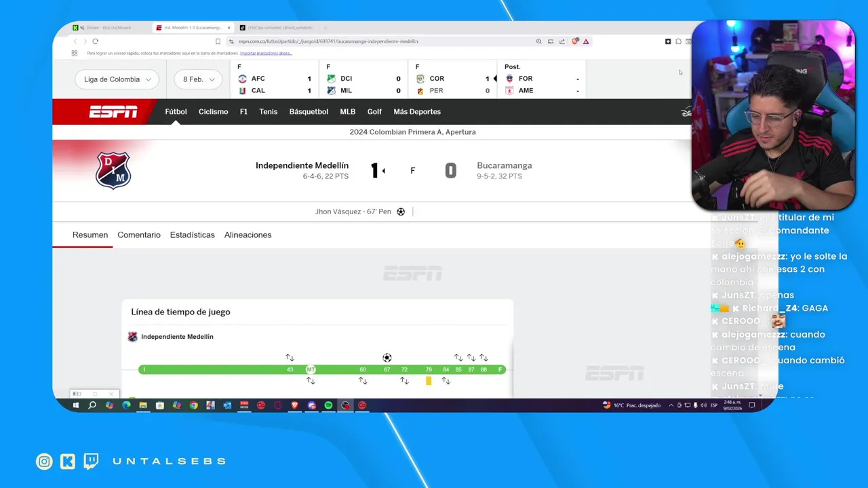Select the substitution icon below minute 60
868x488 pixels.
[x=363, y=381]
